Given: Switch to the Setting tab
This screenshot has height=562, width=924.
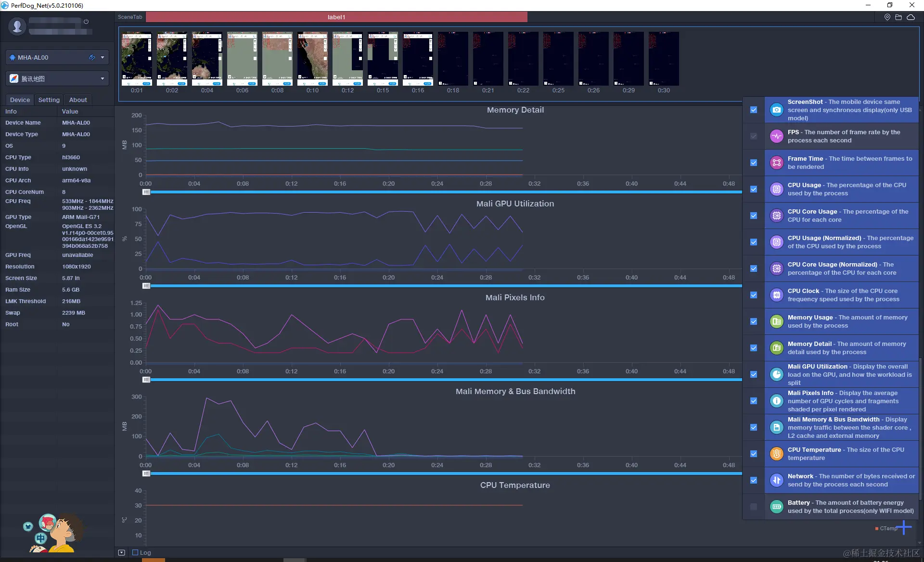Looking at the screenshot, I should [x=49, y=100].
